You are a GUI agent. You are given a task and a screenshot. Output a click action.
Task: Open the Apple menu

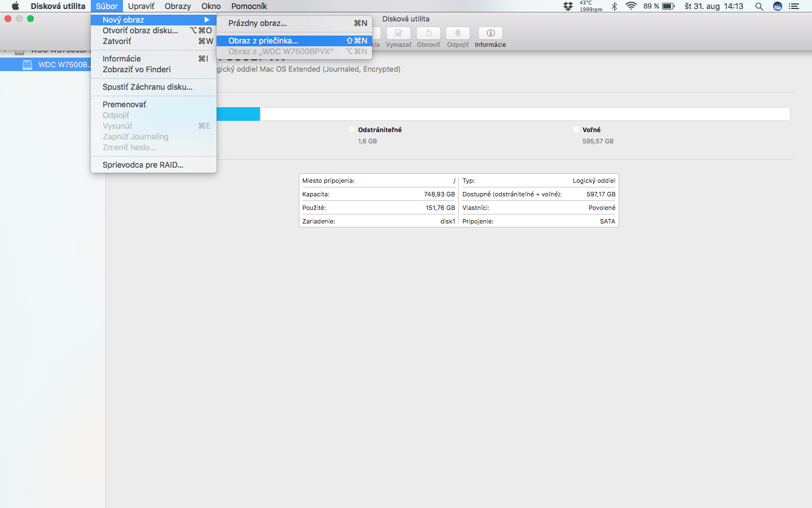tap(15, 6)
